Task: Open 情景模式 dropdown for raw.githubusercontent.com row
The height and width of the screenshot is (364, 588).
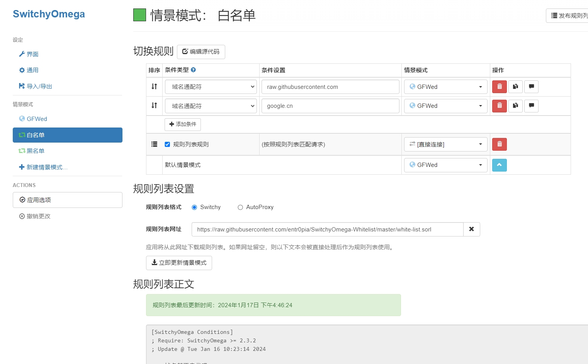Action: pos(446,87)
